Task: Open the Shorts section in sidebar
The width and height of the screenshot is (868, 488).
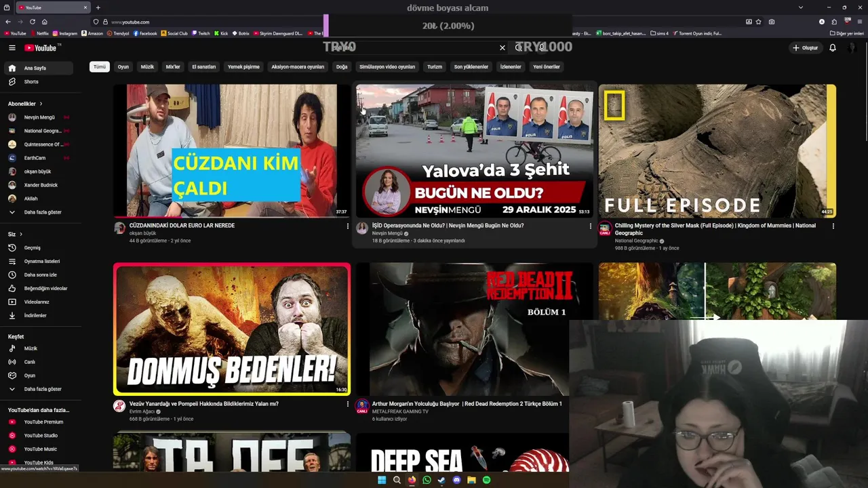Action: click(37, 81)
